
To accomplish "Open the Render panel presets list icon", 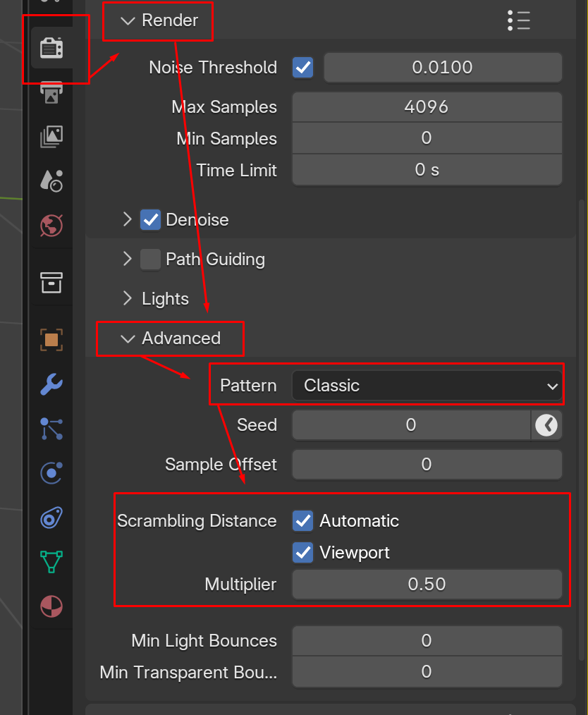I will click(x=519, y=20).
